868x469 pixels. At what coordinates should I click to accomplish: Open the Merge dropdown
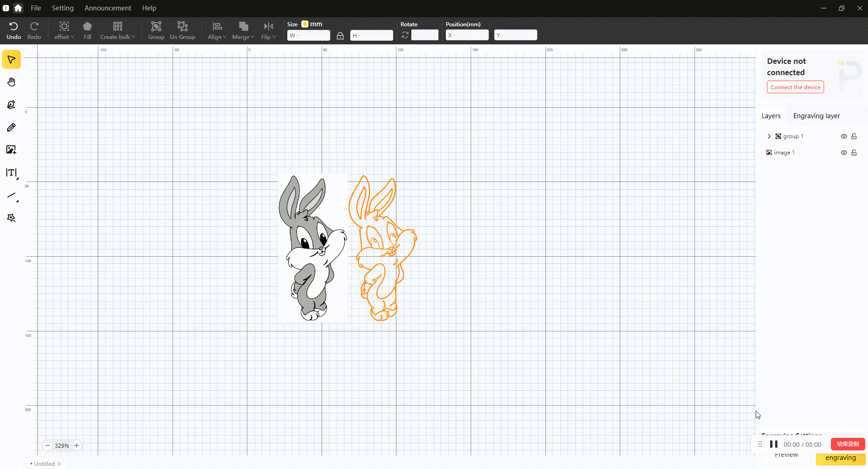click(x=243, y=30)
